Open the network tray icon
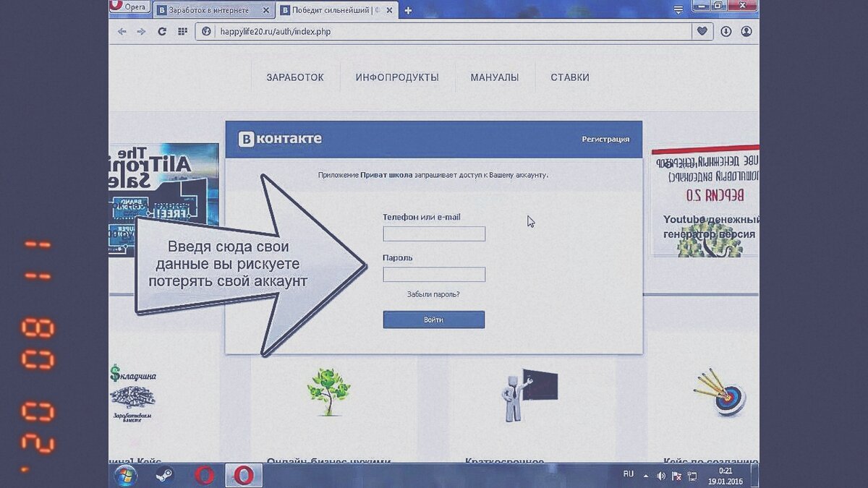868x488 pixels. click(692, 476)
